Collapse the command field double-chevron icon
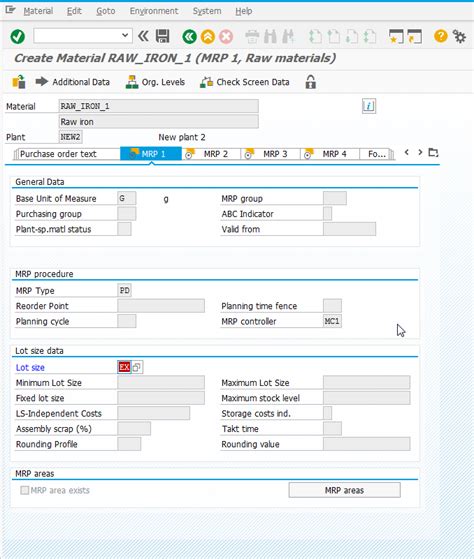474x559 pixels. pyautogui.click(x=143, y=36)
